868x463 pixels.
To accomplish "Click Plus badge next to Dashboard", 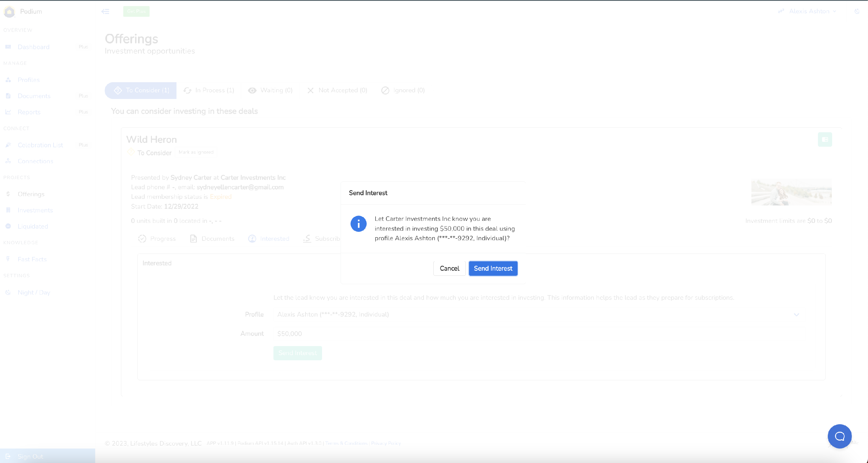I will [x=83, y=47].
